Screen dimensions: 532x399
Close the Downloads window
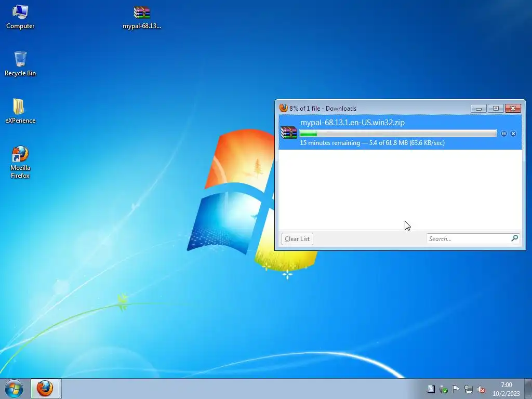click(x=513, y=109)
